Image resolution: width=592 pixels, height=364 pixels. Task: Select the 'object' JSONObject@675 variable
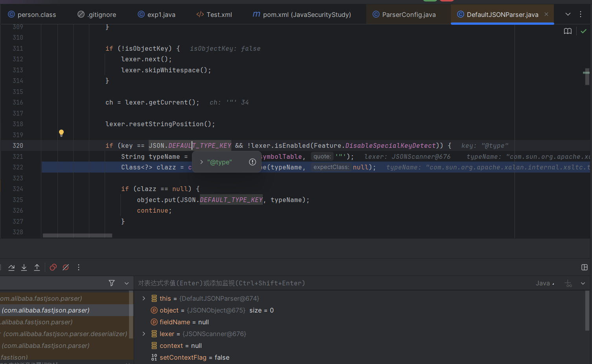(212, 310)
